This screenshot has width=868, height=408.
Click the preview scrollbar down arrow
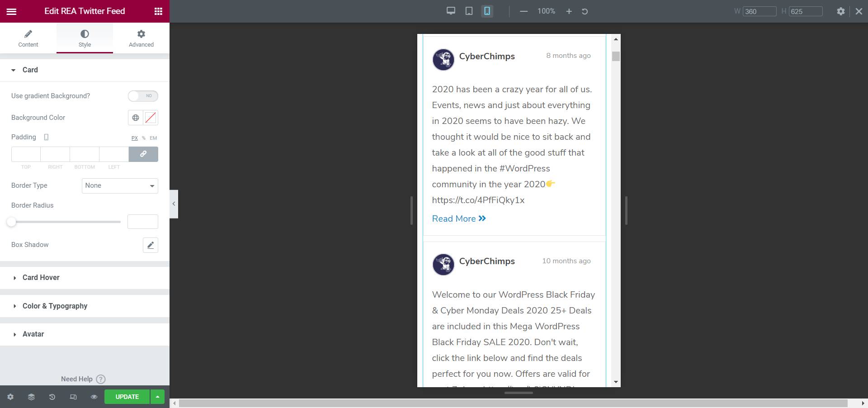coord(616,382)
